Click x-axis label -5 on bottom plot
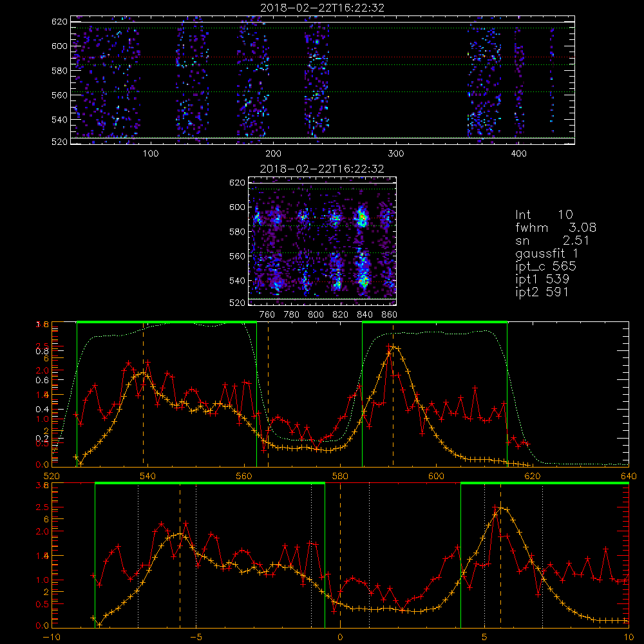 click(196, 637)
